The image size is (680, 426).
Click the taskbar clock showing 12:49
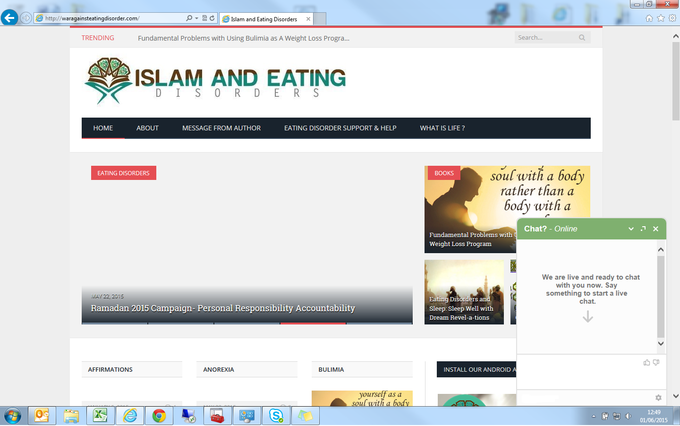pos(654,416)
